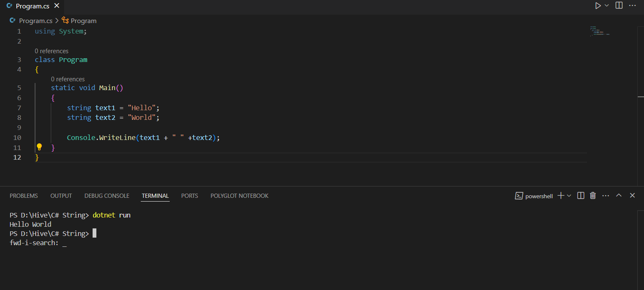
Task: Switch to the PROBLEMS panel tab
Action: coord(24,196)
